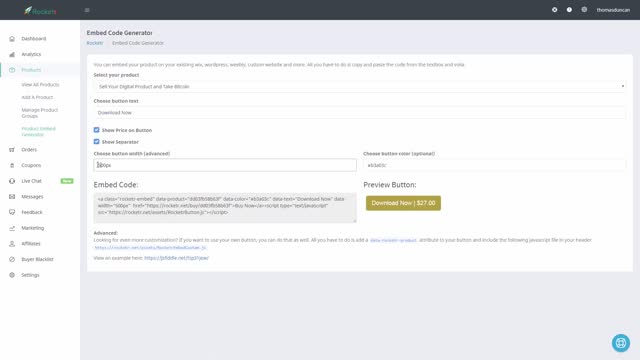This screenshot has width=640, height=360.
Task: Open Marketing in the sidebar
Action: pyautogui.click(x=33, y=228)
